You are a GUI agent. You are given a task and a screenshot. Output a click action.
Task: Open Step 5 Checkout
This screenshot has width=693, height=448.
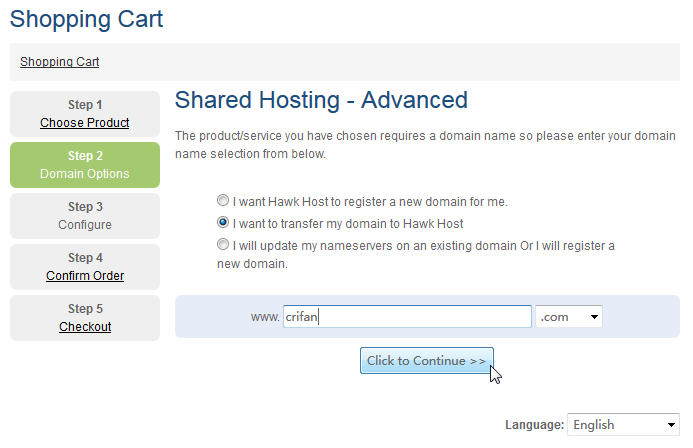point(85,327)
